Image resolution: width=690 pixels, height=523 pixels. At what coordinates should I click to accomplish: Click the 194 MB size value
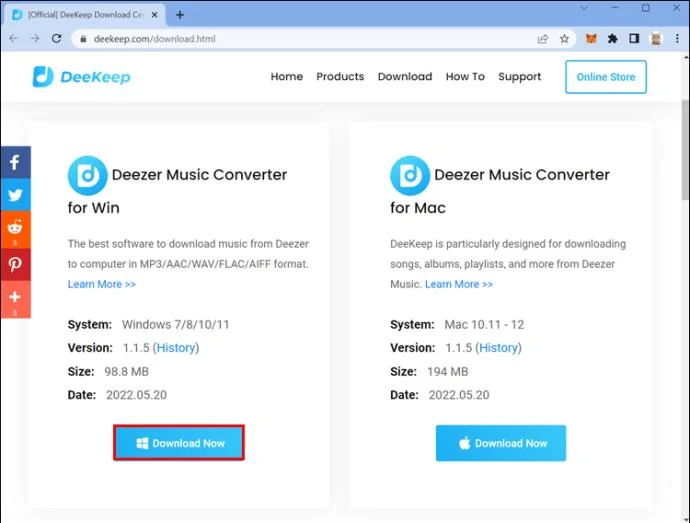448,372
